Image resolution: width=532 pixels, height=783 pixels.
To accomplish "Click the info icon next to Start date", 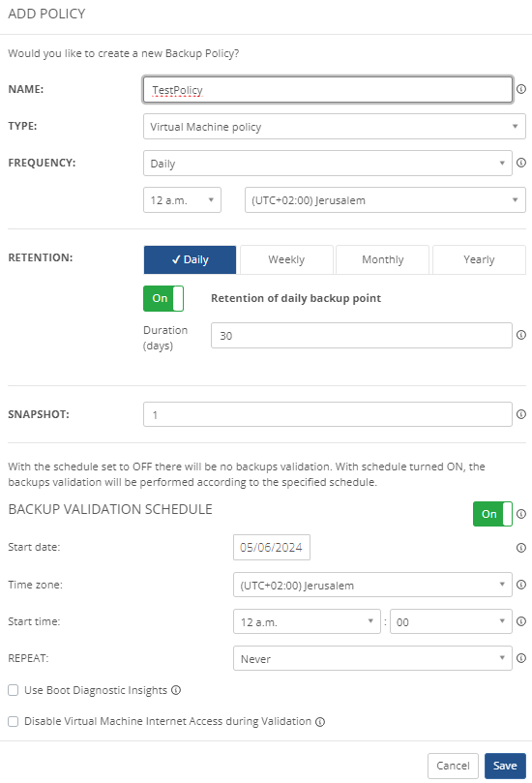I will (521, 548).
